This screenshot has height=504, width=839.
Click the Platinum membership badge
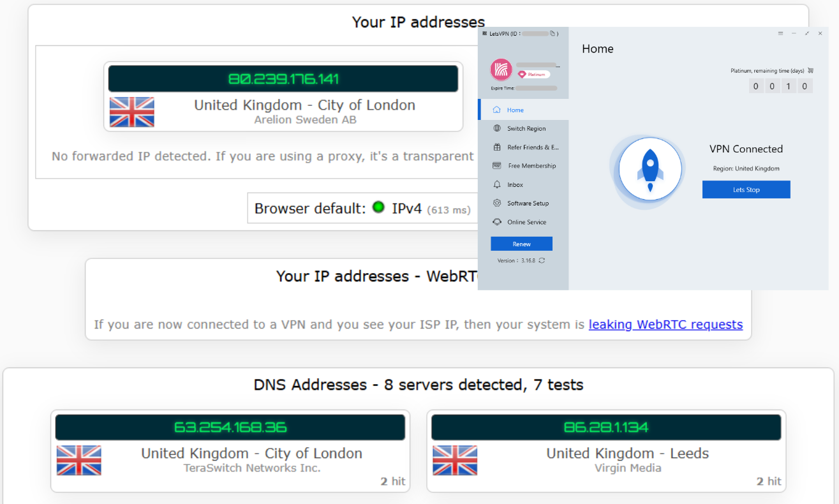[x=533, y=75]
